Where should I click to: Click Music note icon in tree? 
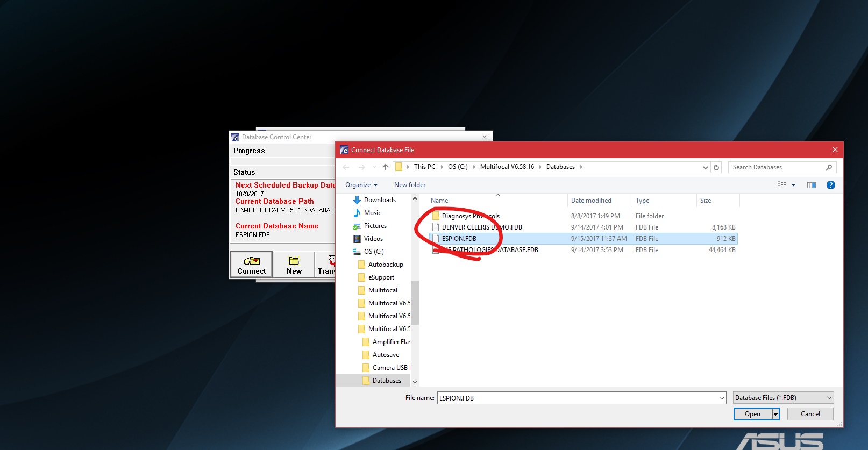point(357,213)
